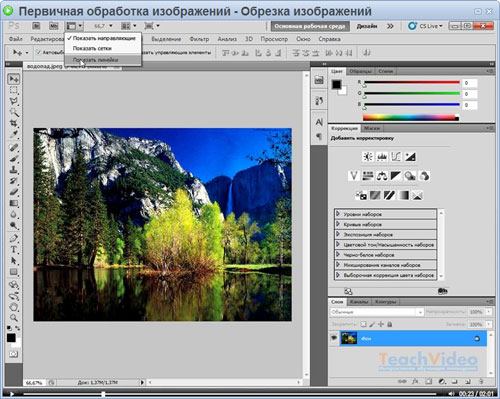This screenshot has width=500, height=399.
Task: Toggle the Автовыбор checkbox
Action: [x=38, y=52]
